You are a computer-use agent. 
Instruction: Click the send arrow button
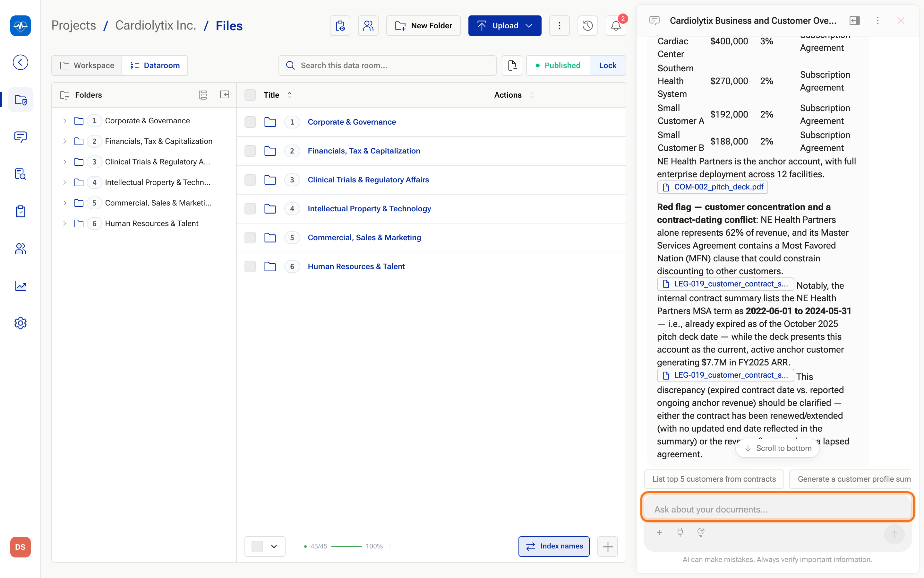[894, 534]
